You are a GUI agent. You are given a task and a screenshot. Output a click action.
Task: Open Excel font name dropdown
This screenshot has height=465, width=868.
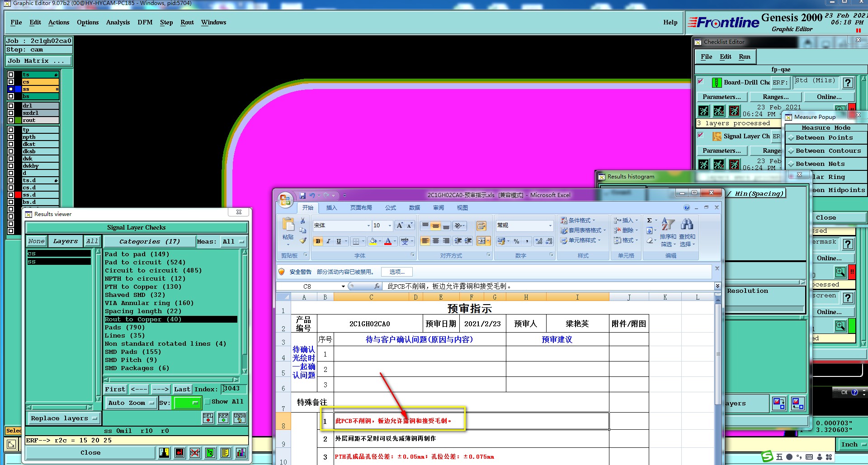pos(368,225)
